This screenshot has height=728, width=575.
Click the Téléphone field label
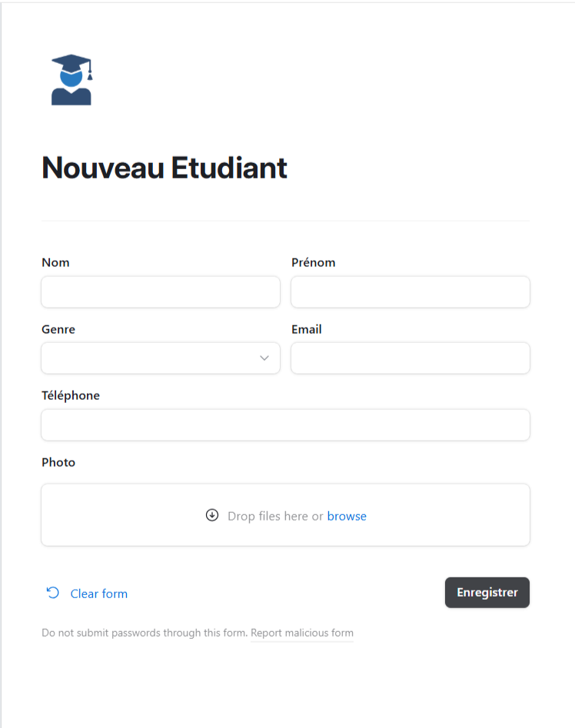(x=71, y=396)
